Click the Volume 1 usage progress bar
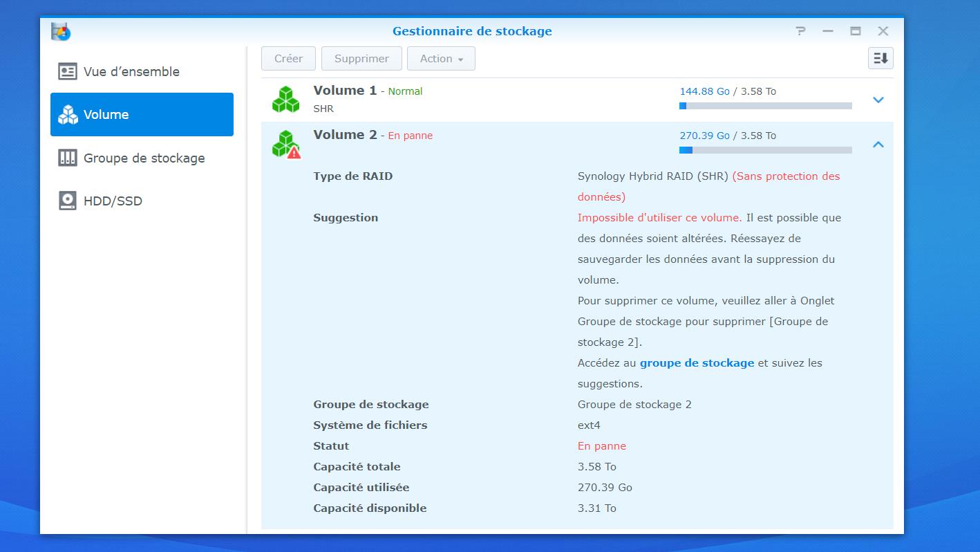Image resolution: width=980 pixels, height=552 pixels. click(765, 106)
